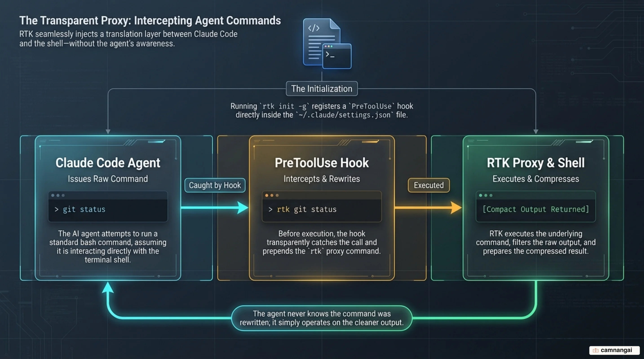Click the "git status" terminal box
This screenshot has height=359, width=644.
point(108,206)
